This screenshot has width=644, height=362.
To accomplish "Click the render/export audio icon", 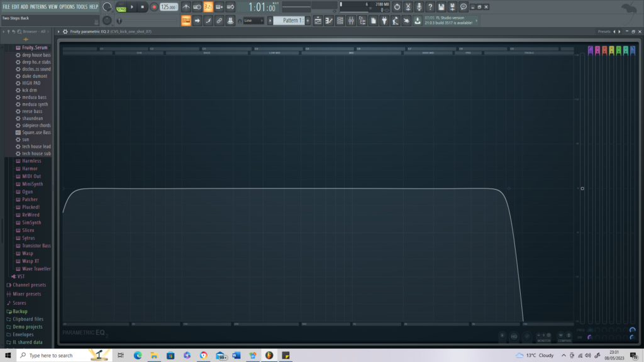I will [452, 6].
